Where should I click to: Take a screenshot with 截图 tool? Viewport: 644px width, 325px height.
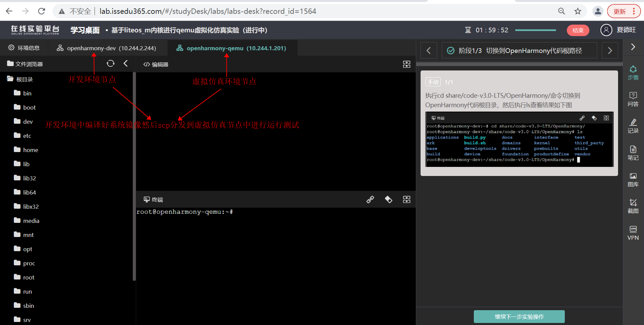tap(633, 206)
